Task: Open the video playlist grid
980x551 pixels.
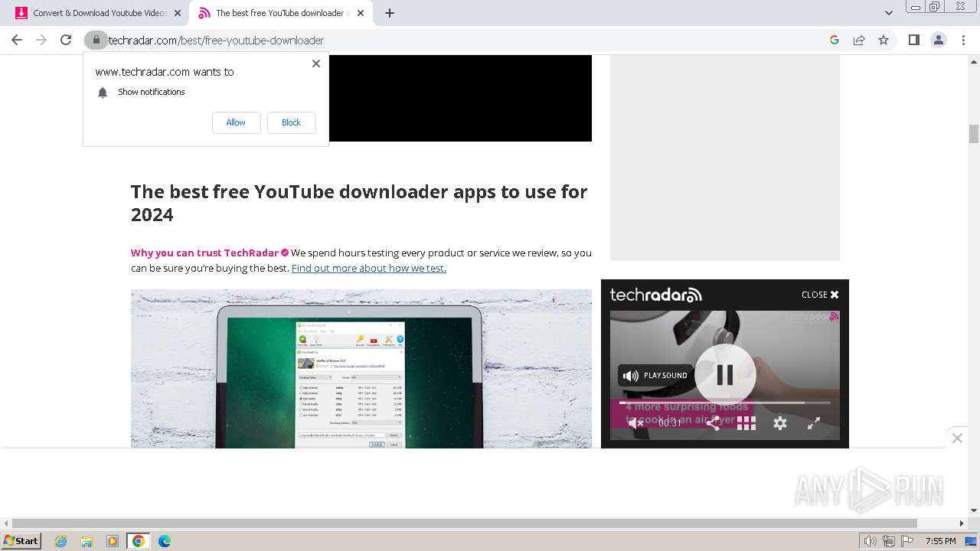Action: (746, 423)
